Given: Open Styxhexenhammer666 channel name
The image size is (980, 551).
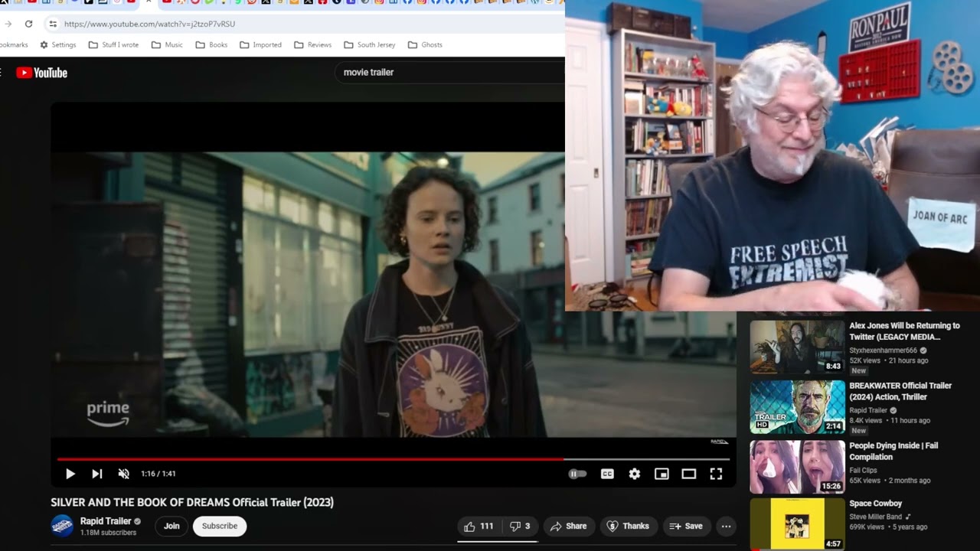Looking at the screenshot, I should click(x=884, y=350).
